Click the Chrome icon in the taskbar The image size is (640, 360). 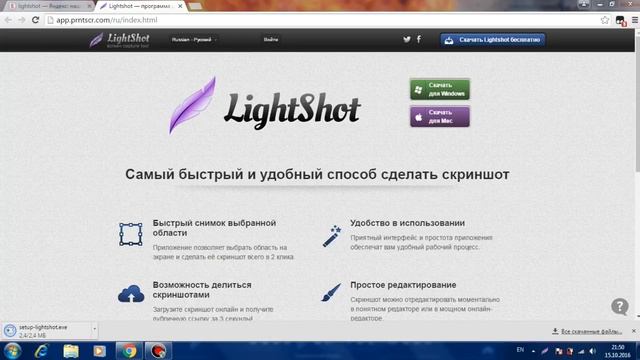click(x=129, y=351)
